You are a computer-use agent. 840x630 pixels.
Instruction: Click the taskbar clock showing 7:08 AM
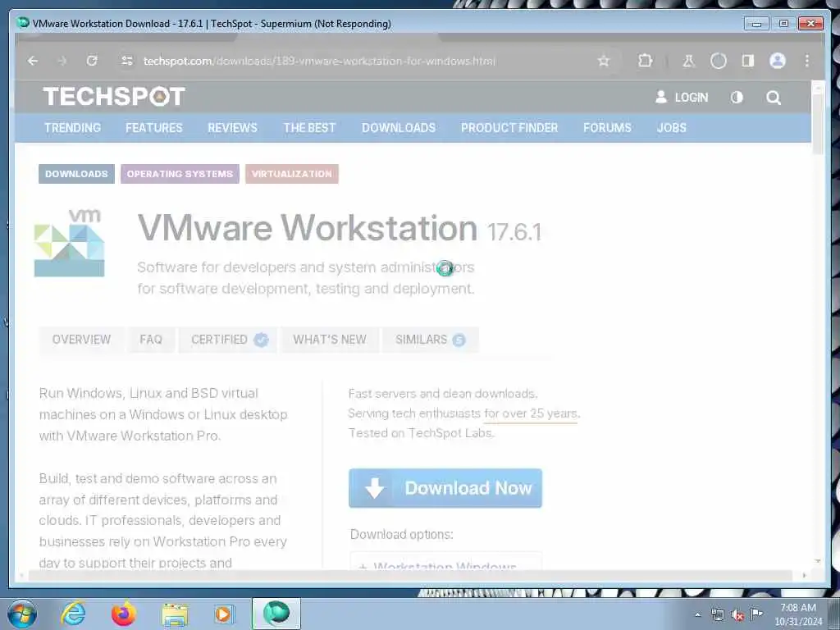coord(798,614)
